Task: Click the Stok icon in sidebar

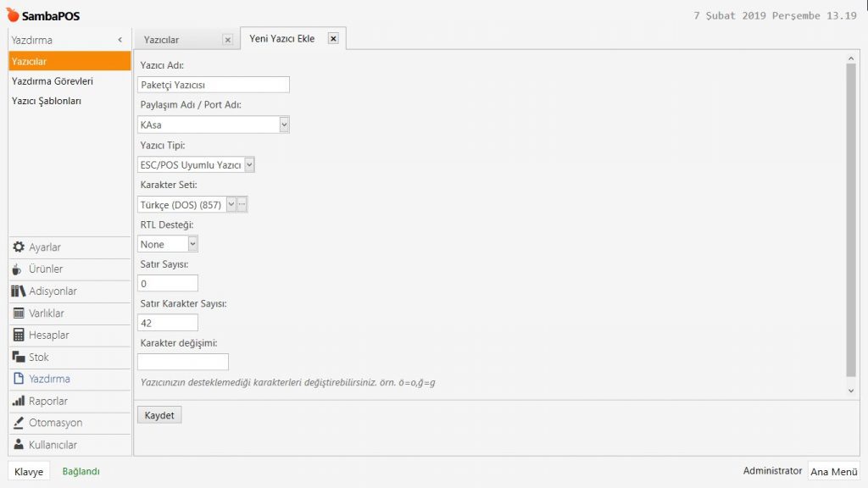Action: (19, 358)
